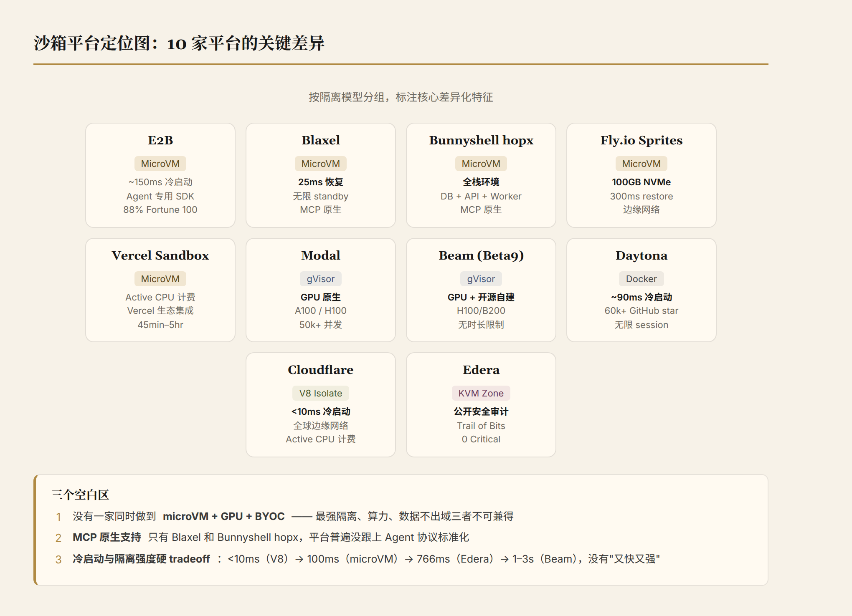Click 88% Fortune 100 text
This screenshot has height=616, width=852.
click(160, 210)
